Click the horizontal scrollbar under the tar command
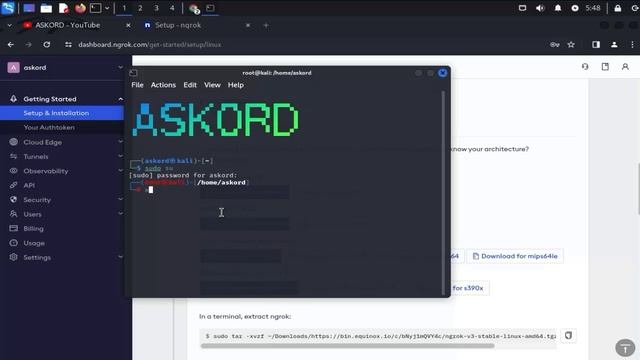This screenshot has width=640, height=360. pos(347,346)
